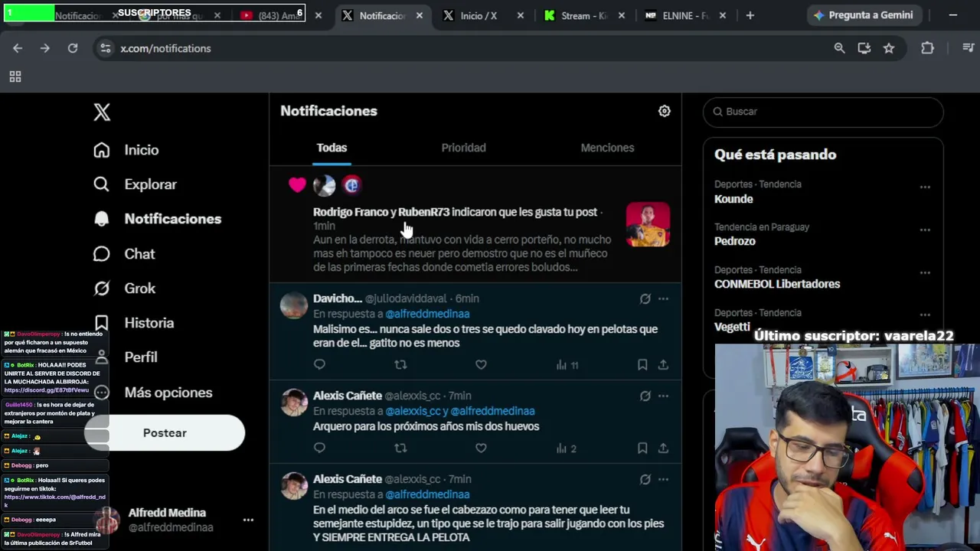
Task: Open more options on Davicho's tweet
Action: click(x=663, y=298)
